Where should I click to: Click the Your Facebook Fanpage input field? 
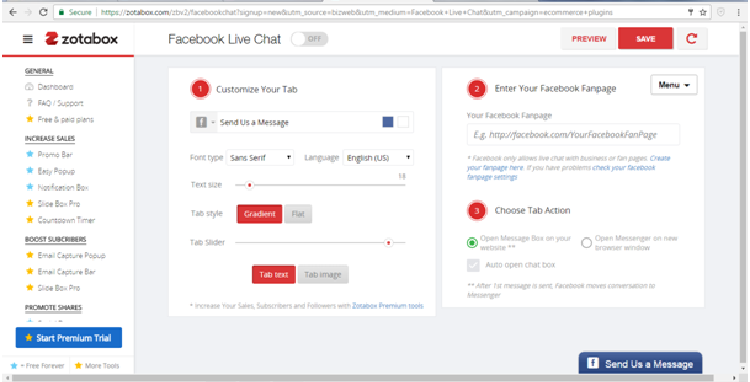(x=573, y=135)
